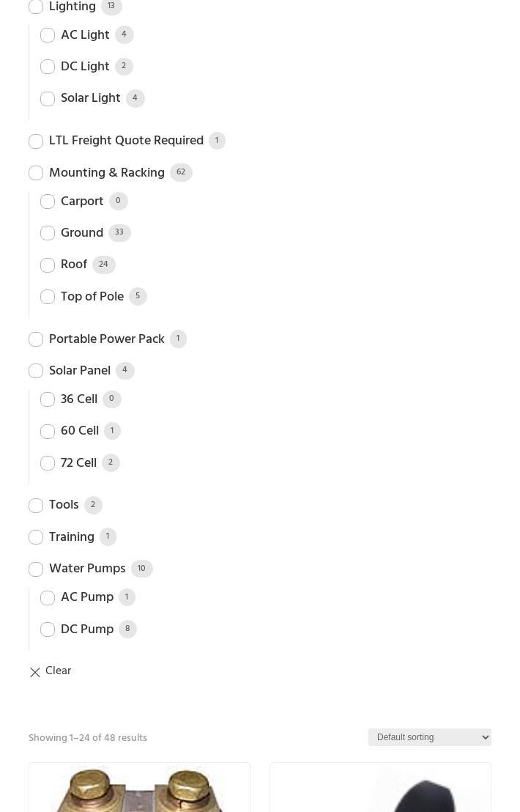
Task: Enable the DC Light filter checkbox
Action: pos(48,67)
